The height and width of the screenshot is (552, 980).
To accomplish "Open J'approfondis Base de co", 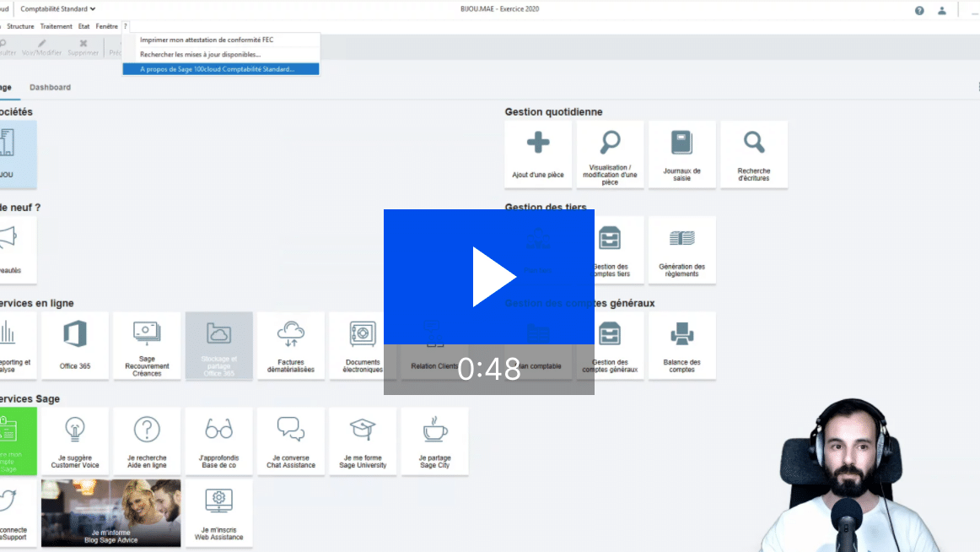I will coord(218,441).
